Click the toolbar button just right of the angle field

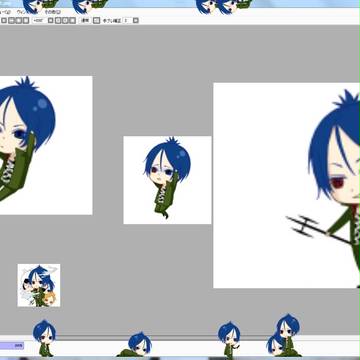click(50, 20)
